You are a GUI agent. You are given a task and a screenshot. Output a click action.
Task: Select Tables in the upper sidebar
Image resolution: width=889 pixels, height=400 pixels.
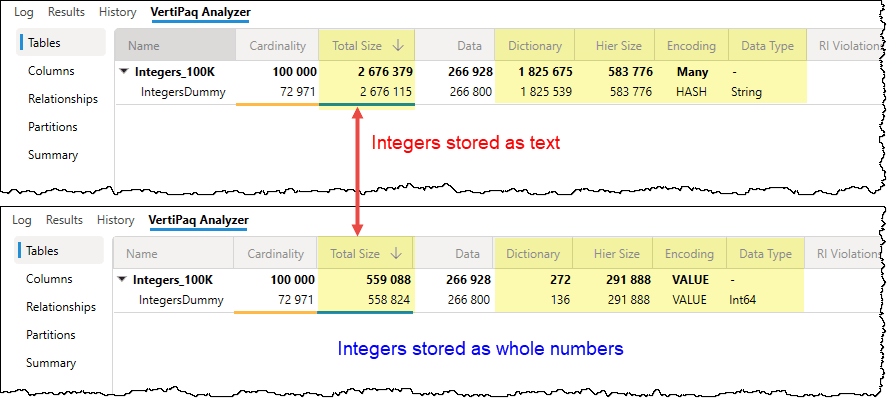44,43
